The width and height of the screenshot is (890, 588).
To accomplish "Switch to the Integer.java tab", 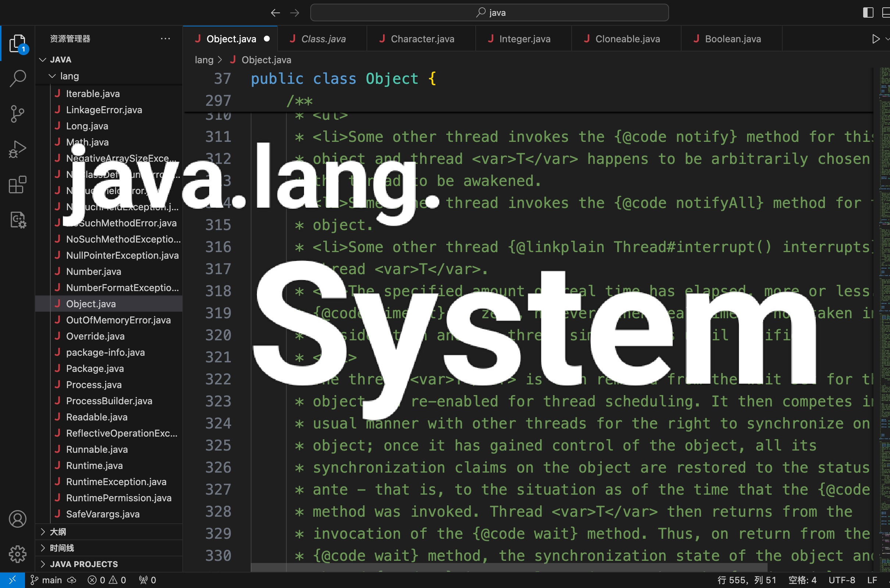I will (523, 39).
